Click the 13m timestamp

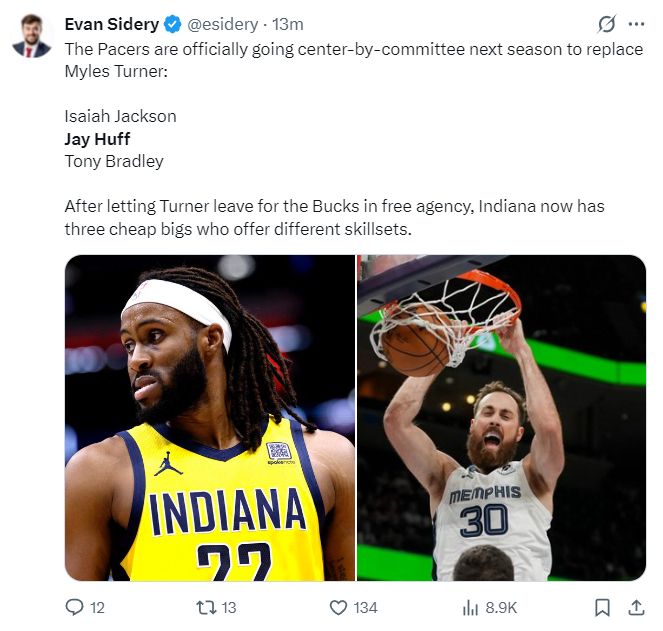pyautogui.click(x=288, y=24)
